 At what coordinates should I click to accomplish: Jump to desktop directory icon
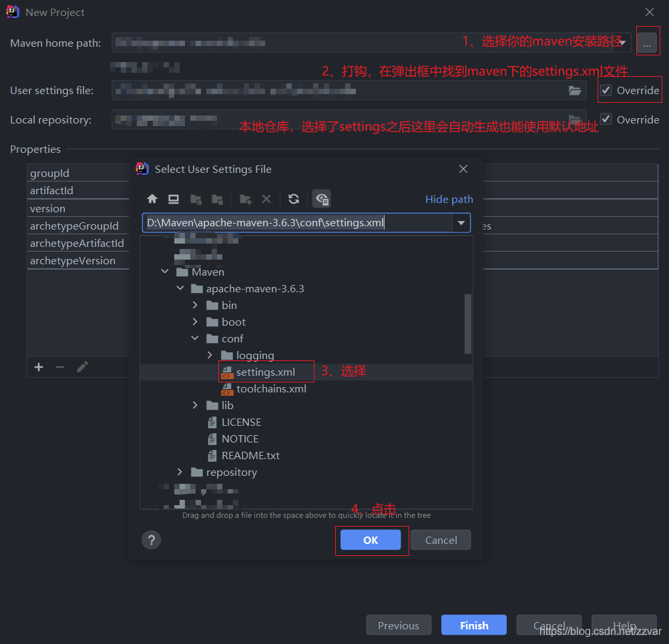[x=174, y=199]
